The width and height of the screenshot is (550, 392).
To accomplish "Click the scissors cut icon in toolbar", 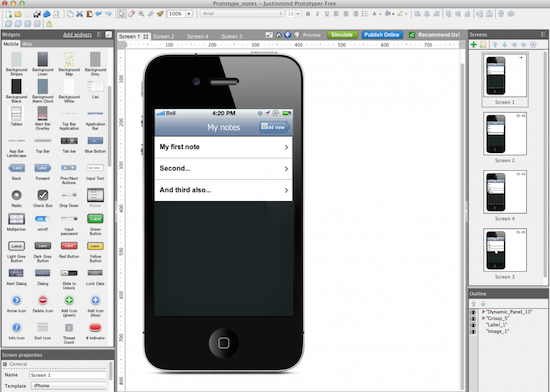I will tap(80, 14).
